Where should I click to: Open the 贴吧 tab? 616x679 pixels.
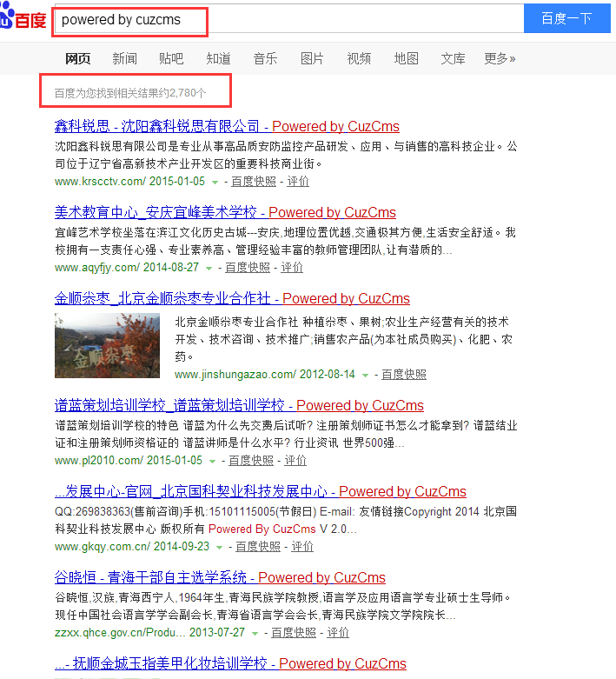[171, 58]
